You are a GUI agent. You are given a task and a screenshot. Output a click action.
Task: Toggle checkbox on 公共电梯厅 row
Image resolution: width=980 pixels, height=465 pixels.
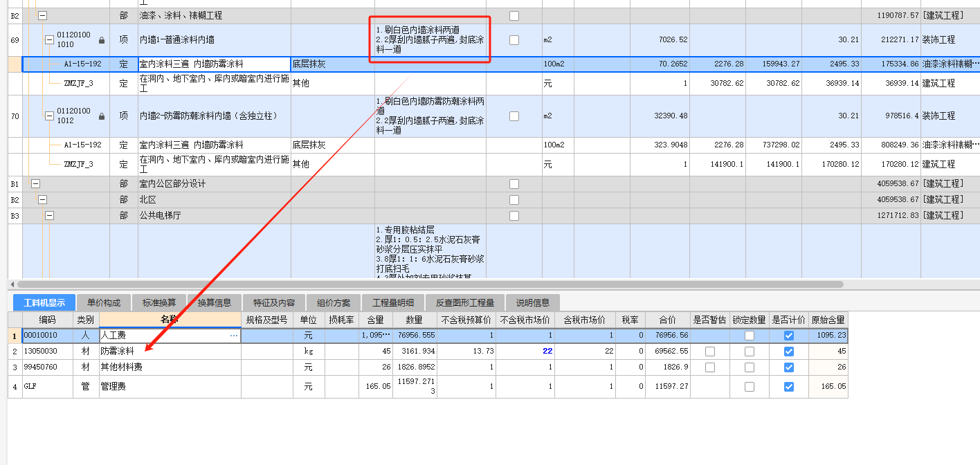[x=514, y=216]
